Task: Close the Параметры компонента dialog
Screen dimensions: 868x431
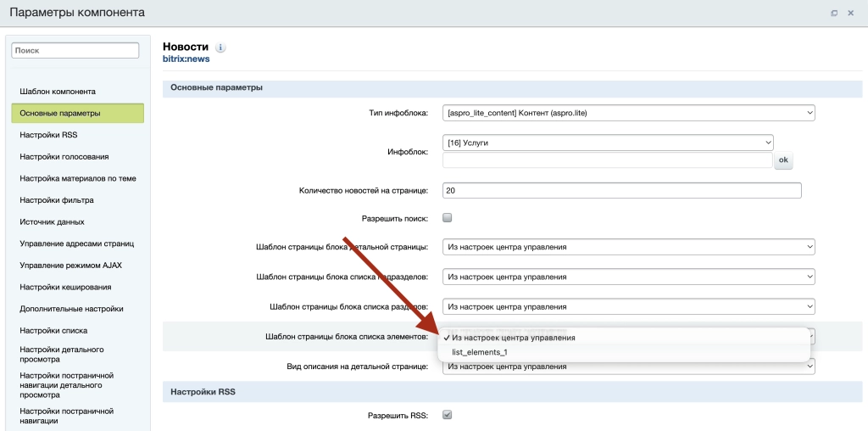Action: [851, 13]
